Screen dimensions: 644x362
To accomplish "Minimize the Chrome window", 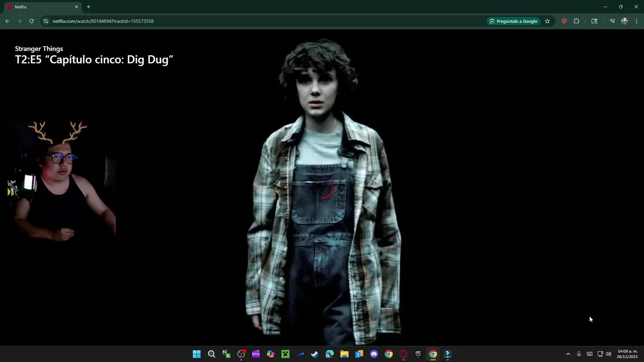I will click(605, 7).
